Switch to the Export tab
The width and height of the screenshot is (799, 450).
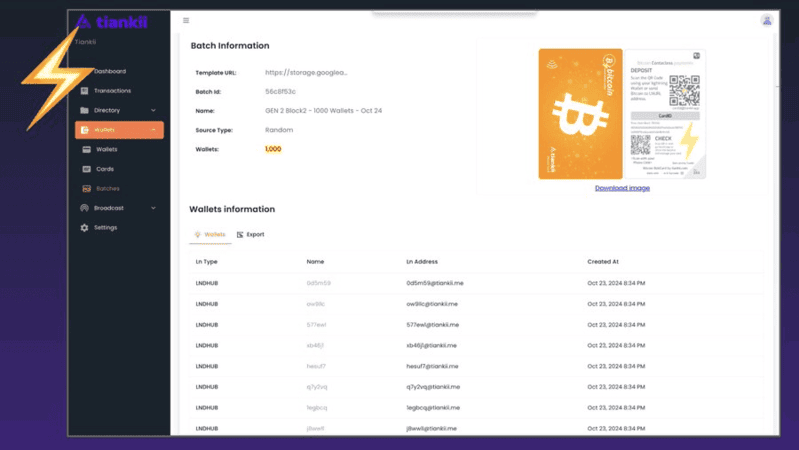click(251, 234)
